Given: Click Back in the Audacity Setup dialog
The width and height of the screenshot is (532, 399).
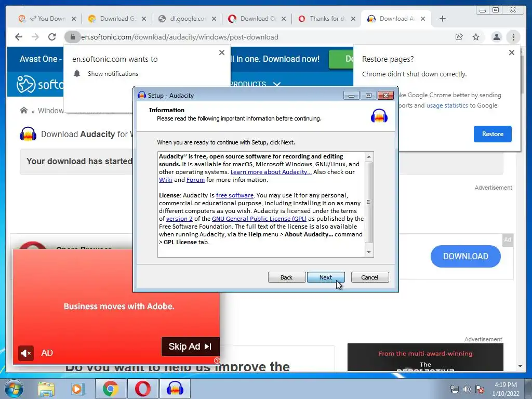Looking at the screenshot, I should 287,277.
